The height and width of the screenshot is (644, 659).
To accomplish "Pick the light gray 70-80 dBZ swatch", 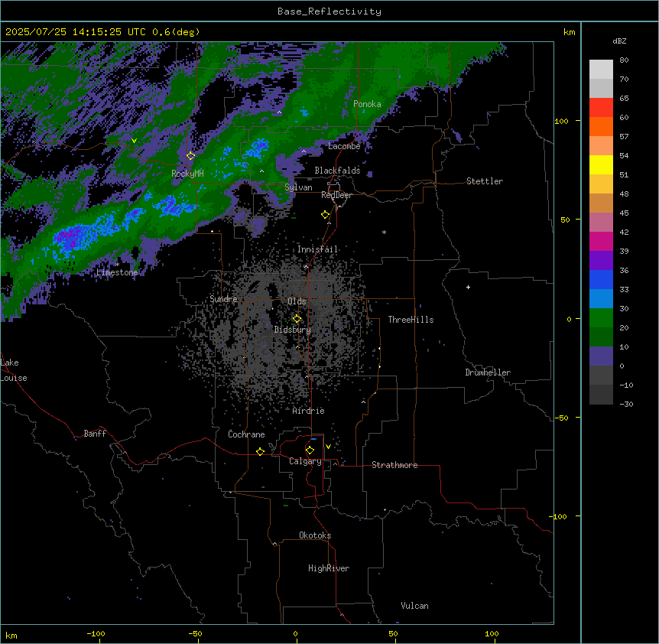I will 601,69.
